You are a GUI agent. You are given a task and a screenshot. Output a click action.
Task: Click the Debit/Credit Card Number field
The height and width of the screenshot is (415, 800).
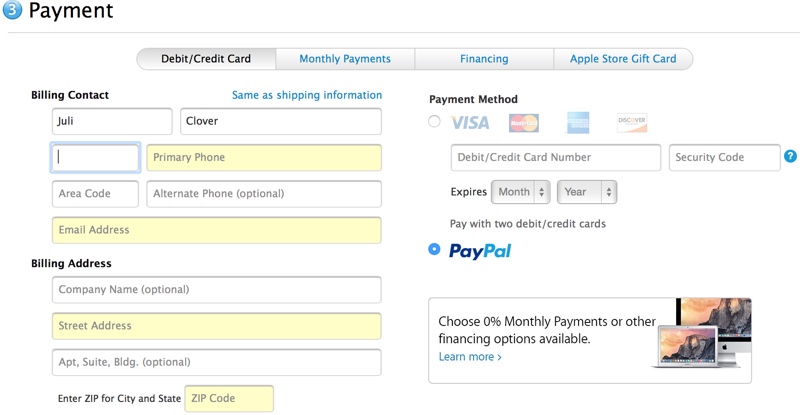click(x=556, y=157)
